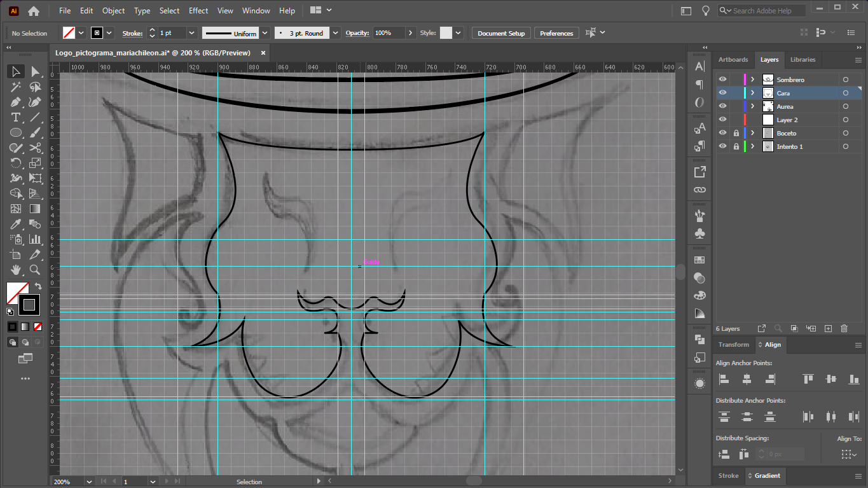868x488 pixels.
Task: Open the Discover lightbulb icon
Action: coord(705,11)
